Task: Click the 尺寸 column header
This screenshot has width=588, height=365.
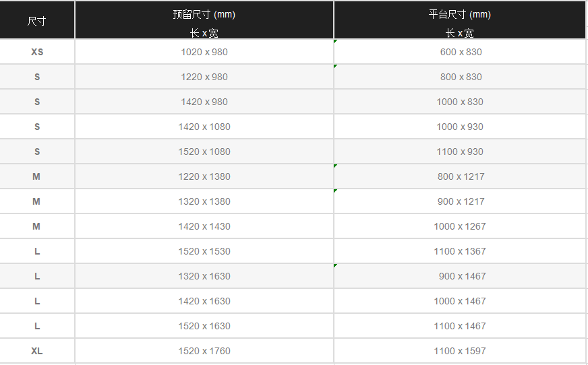Action: coord(36,21)
